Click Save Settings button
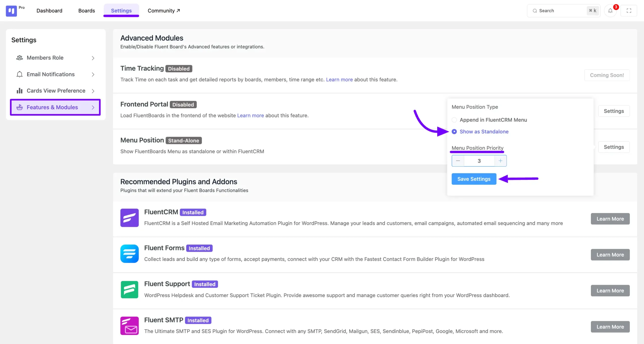644x344 pixels. click(x=474, y=179)
